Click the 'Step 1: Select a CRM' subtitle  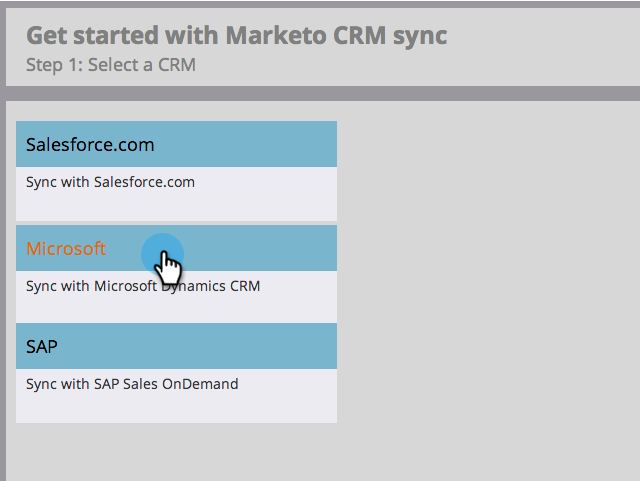(111, 66)
